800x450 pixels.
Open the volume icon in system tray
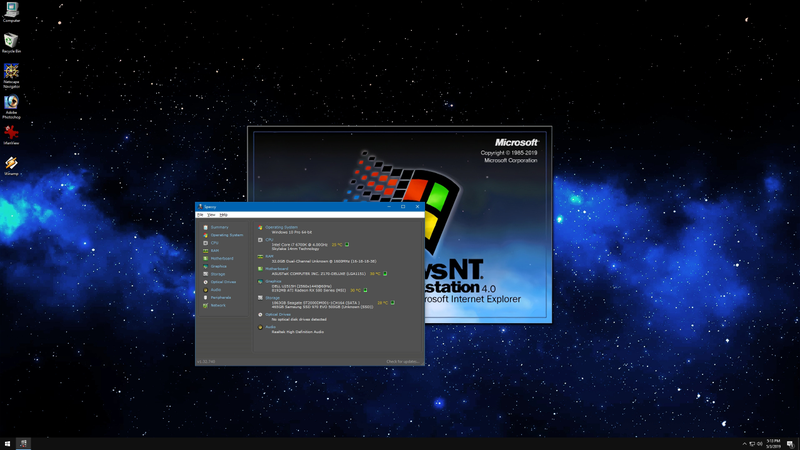pyautogui.click(x=760, y=444)
